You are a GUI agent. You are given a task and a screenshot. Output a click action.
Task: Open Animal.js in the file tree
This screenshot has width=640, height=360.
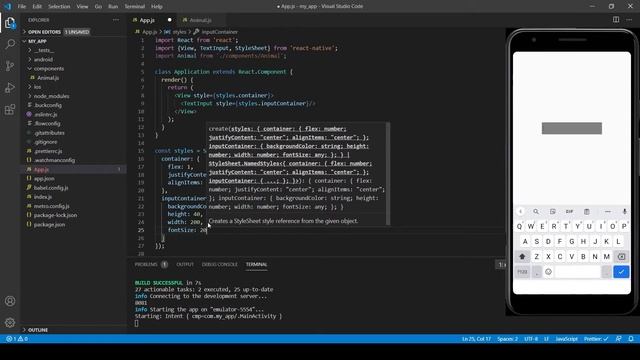click(x=48, y=78)
